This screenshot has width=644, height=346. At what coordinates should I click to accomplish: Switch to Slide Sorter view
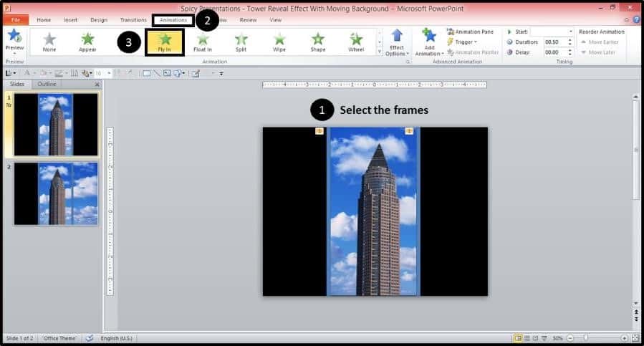tap(527, 338)
